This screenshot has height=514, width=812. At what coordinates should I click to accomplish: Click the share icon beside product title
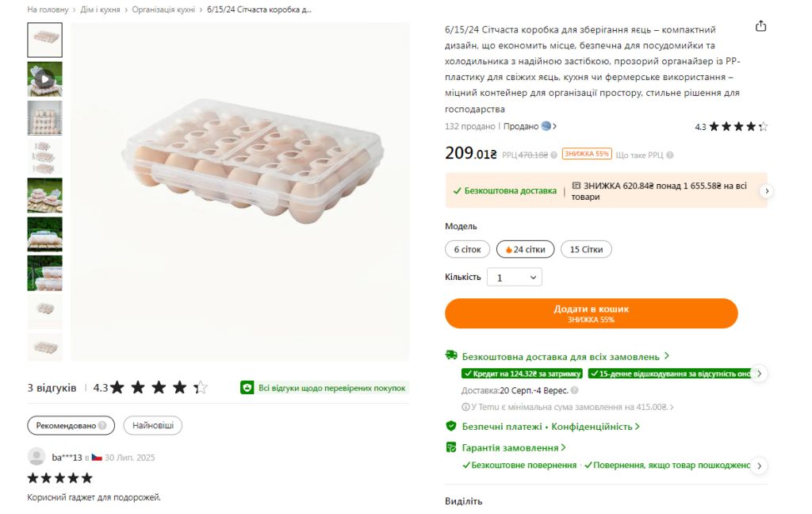click(760, 26)
